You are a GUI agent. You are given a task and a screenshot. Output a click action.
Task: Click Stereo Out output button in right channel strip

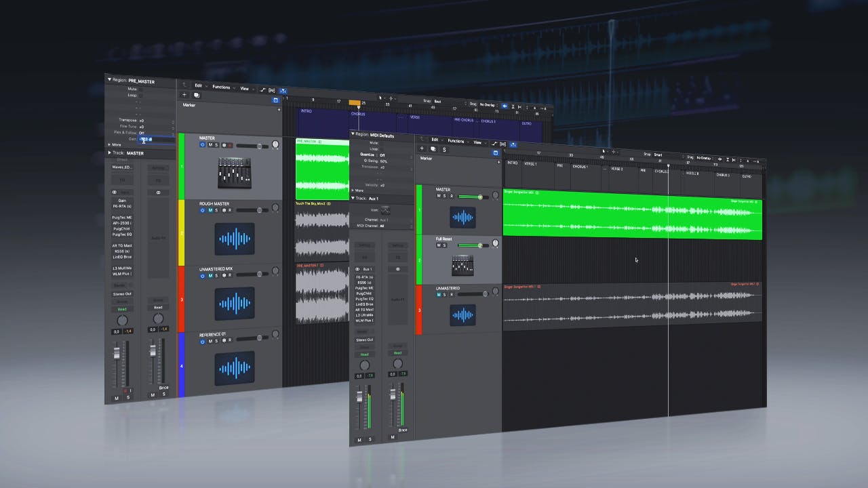(x=364, y=340)
